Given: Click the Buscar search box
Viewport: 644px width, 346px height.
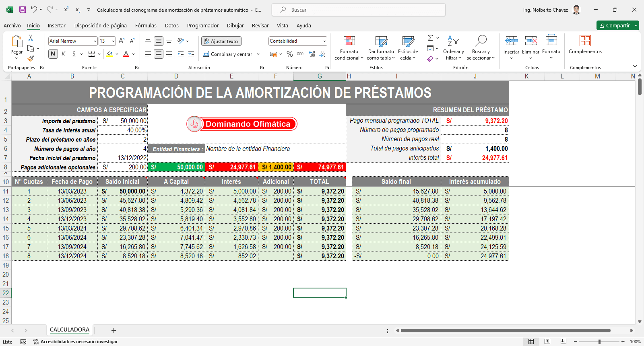Looking at the screenshot, I should pos(358,10).
